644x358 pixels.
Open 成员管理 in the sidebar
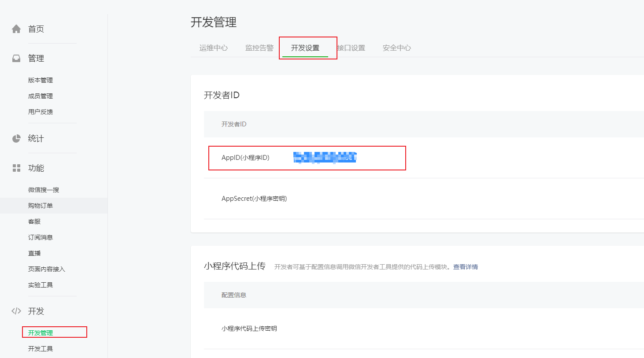tap(41, 96)
